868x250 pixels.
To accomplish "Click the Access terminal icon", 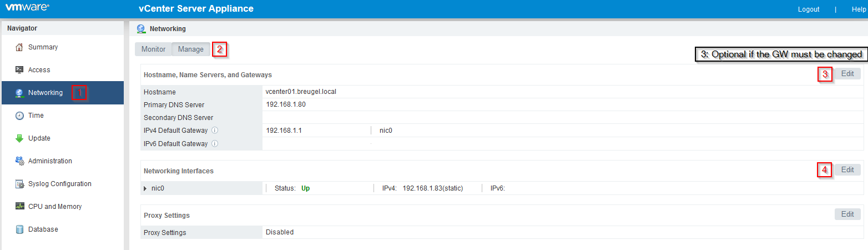I will coord(19,70).
